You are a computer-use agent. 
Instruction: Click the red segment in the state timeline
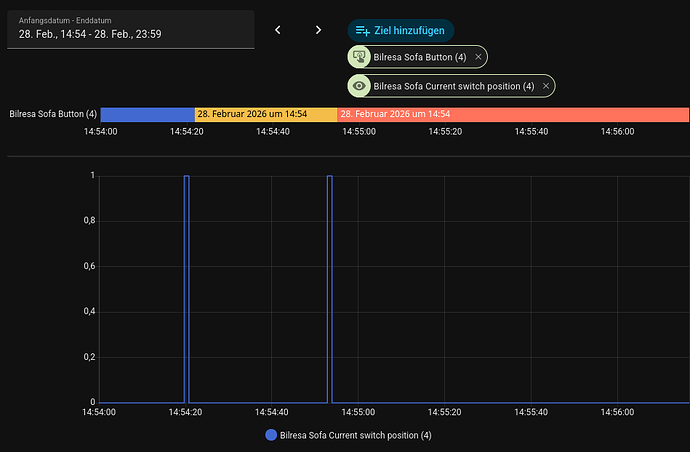pyautogui.click(x=513, y=114)
